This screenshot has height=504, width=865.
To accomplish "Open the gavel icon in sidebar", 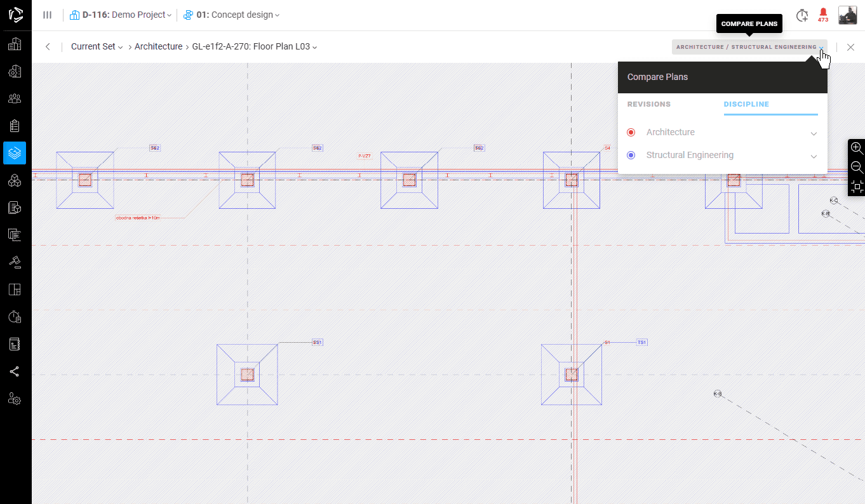I will (15, 262).
